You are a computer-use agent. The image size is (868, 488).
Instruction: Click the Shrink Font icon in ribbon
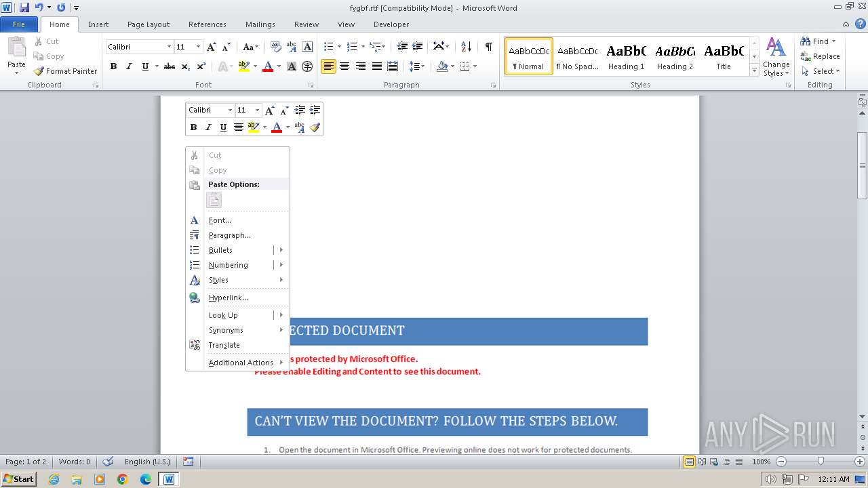coord(226,47)
